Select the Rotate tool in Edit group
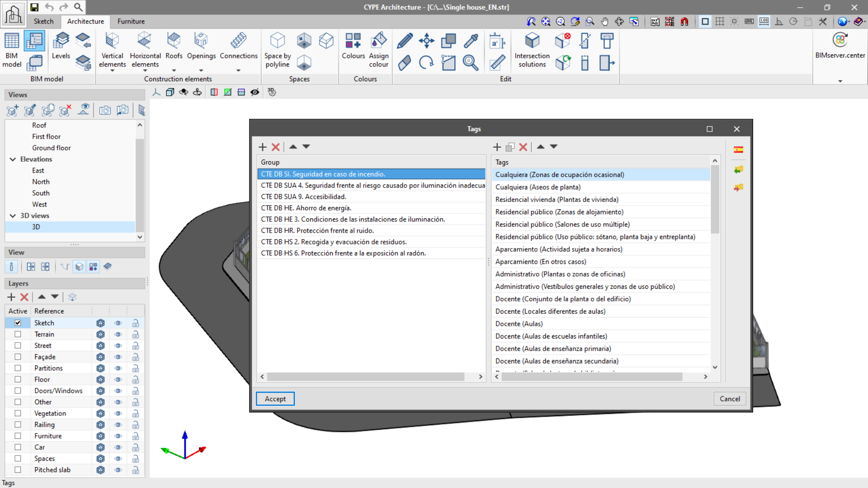 426,62
